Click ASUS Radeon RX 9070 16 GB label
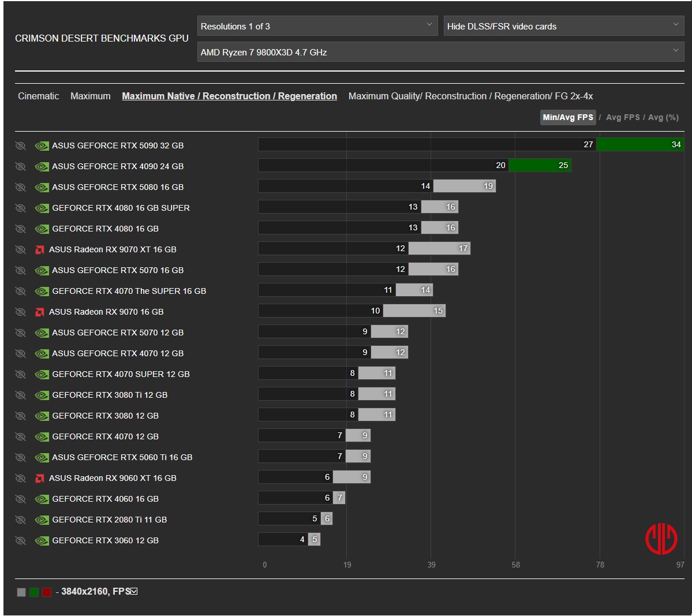Image resolution: width=692 pixels, height=616 pixels. coord(106,312)
